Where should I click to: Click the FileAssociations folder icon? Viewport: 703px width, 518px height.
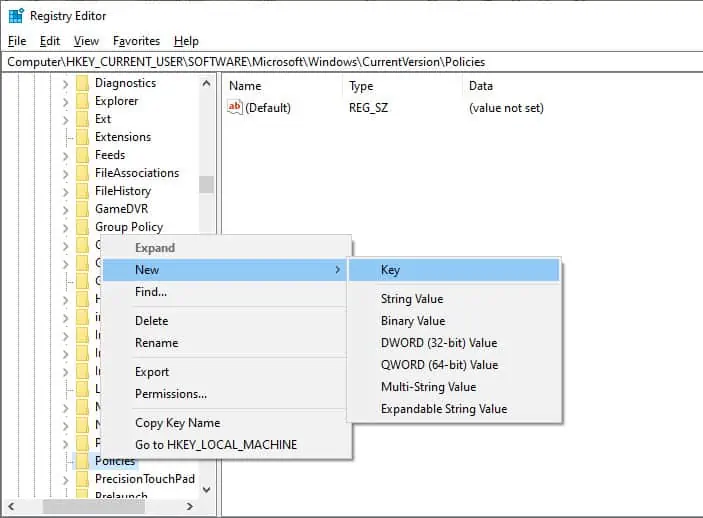pyautogui.click(x=82, y=173)
